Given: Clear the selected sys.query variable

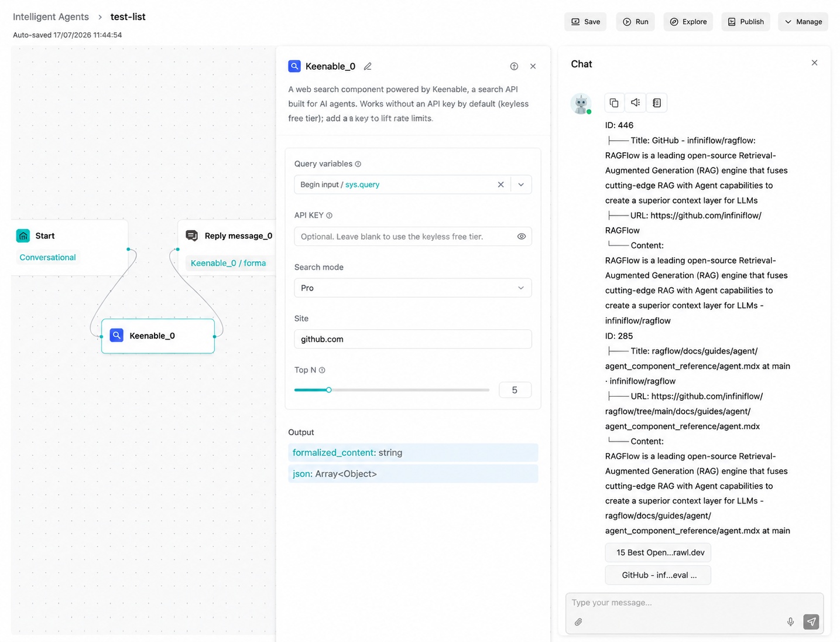Looking at the screenshot, I should click(x=500, y=185).
